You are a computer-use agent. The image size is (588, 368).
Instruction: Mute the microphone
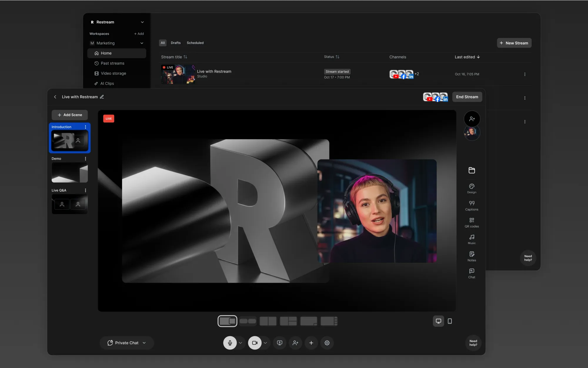pos(230,343)
